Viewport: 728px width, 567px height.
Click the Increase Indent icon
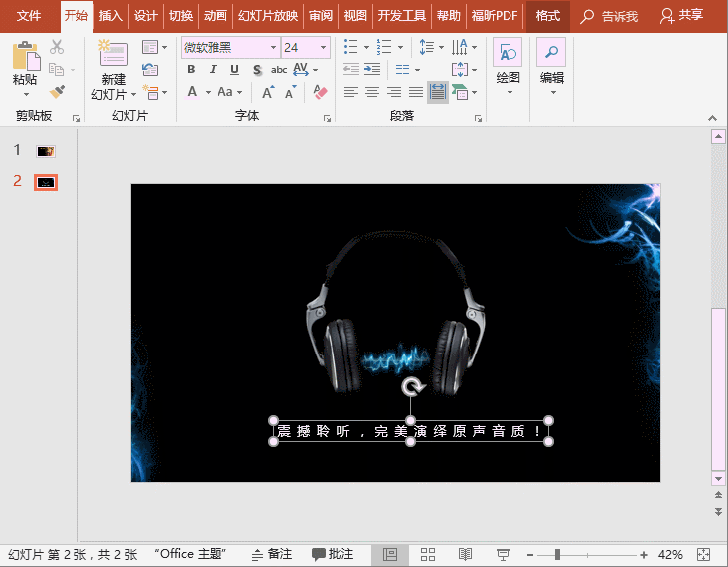[x=372, y=70]
